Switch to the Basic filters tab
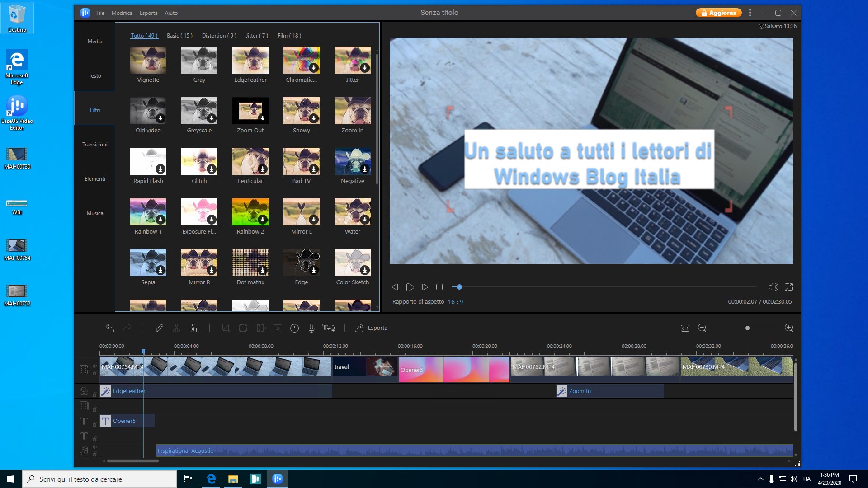This screenshot has height=488, width=868. click(179, 36)
